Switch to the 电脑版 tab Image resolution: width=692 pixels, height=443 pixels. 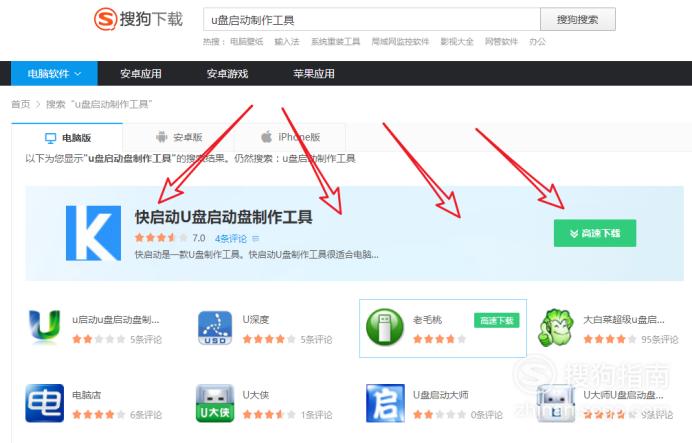(x=67, y=138)
